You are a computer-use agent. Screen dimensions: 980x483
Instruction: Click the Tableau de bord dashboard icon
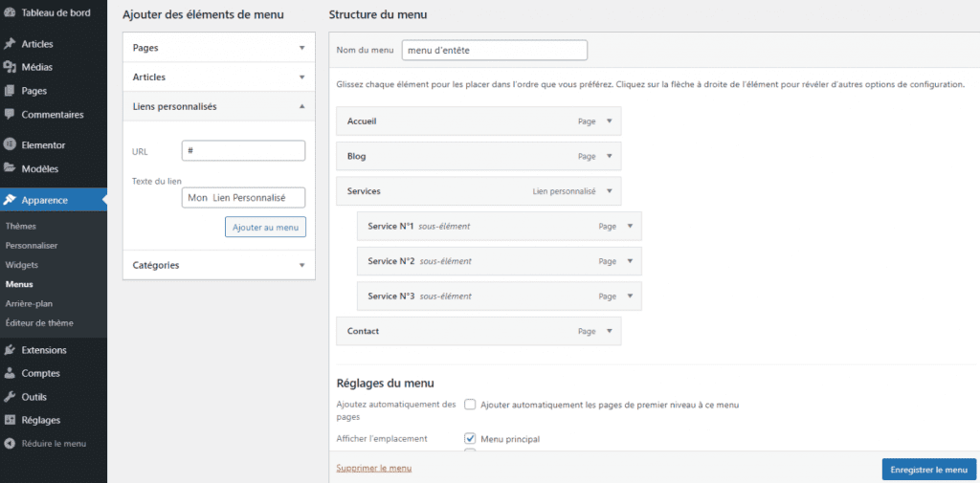[x=10, y=12]
